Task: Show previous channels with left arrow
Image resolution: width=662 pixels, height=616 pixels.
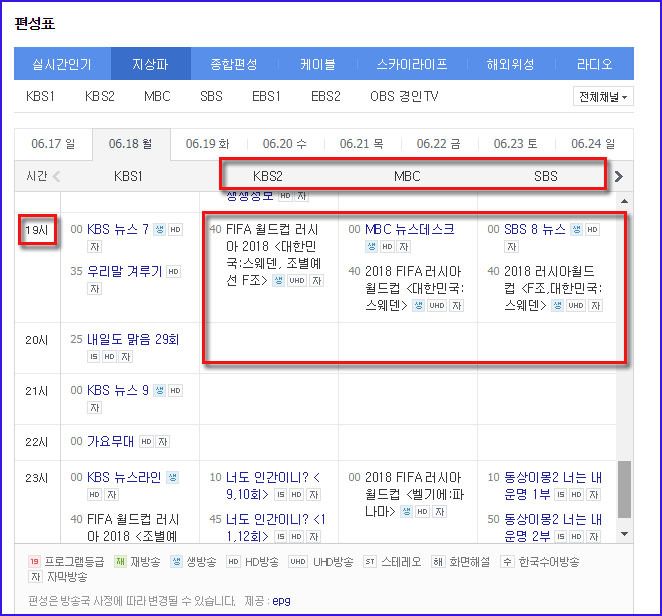Action: pos(57,176)
